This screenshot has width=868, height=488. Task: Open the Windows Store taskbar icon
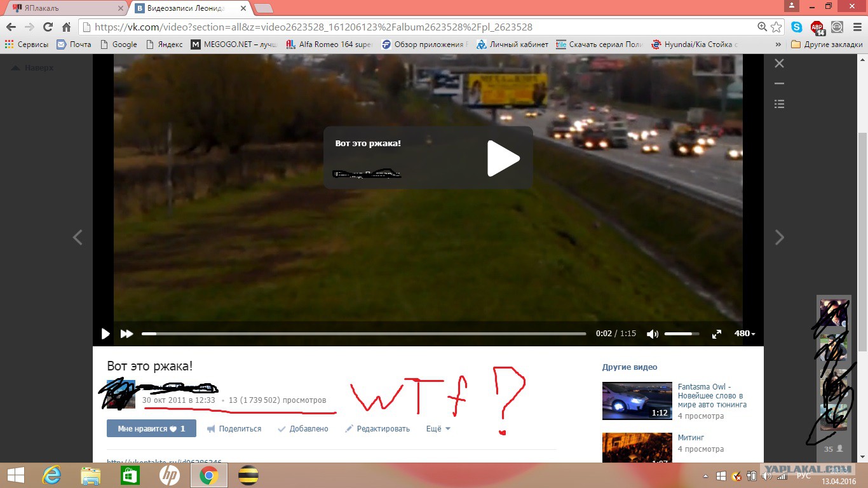coord(130,475)
